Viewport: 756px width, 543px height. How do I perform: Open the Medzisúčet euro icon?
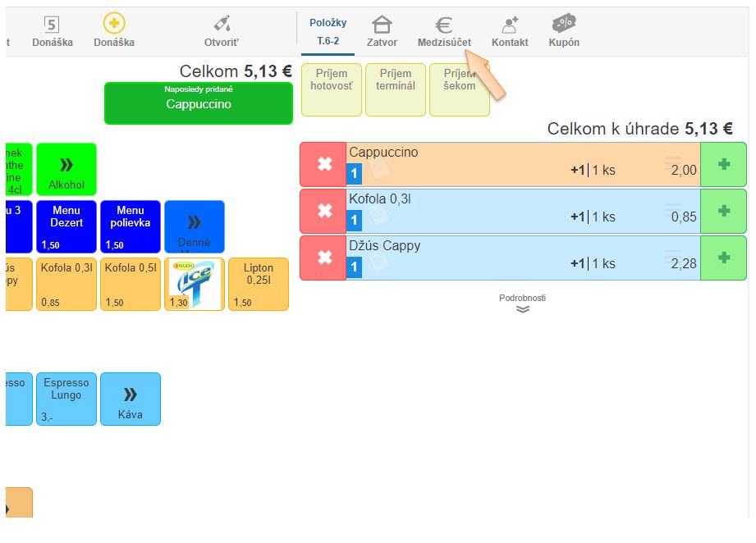point(443,25)
